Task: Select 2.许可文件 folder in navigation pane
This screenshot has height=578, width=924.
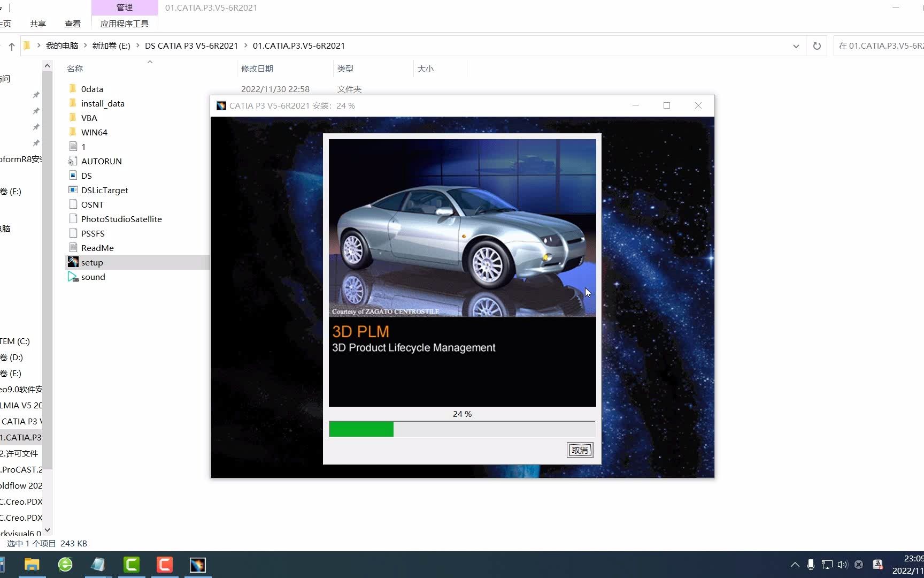Action: point(20,453)
